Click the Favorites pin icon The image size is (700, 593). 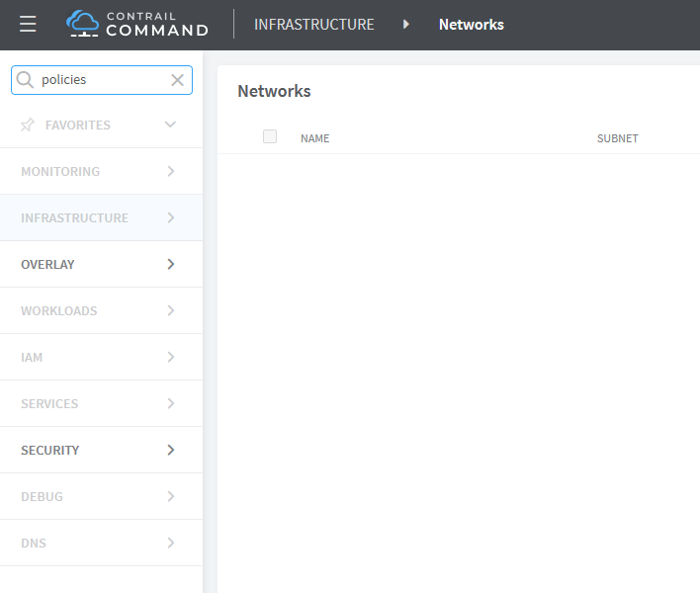28,125
